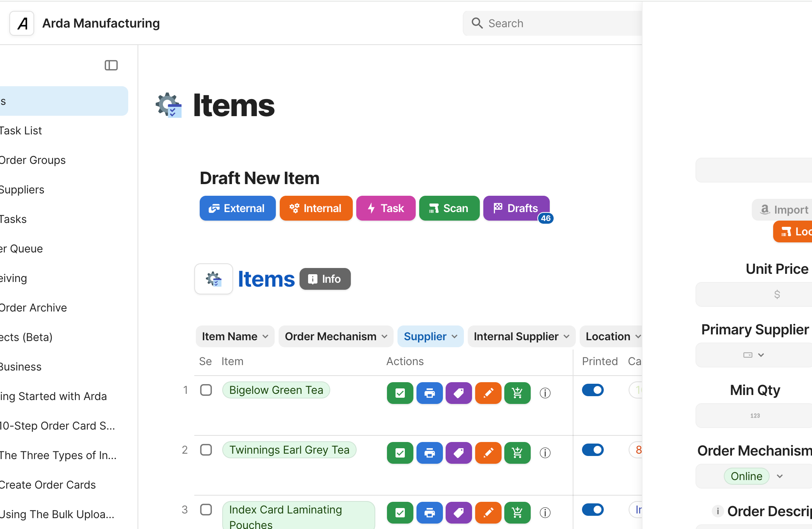Collapse the sidebar panel icon
Viewport: 812px width, 529px height.
tap(111, 65)
